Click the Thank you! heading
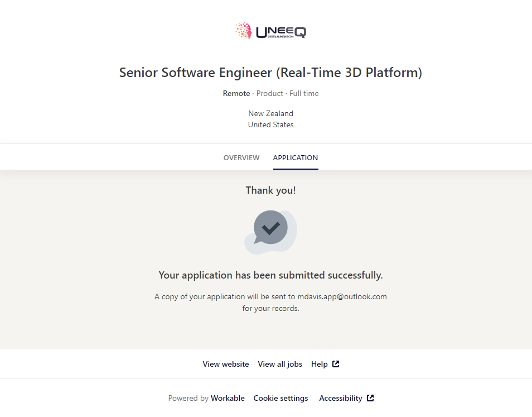 click(270, 190)
